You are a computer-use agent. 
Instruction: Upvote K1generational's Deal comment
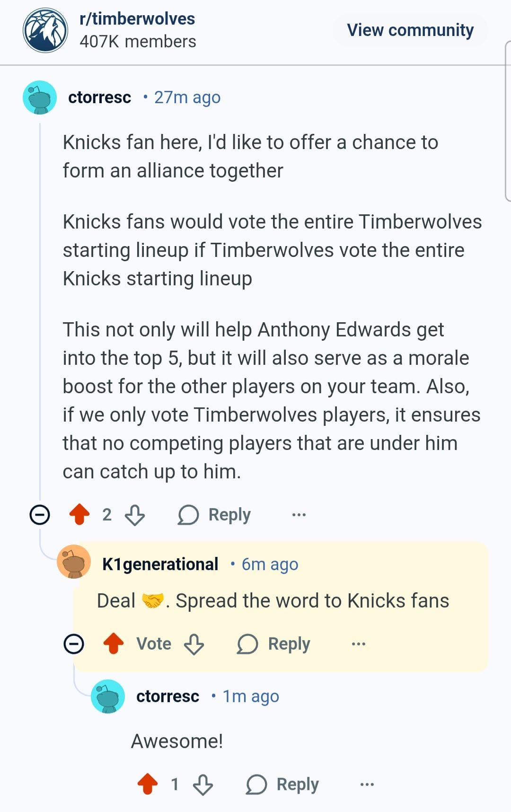114,644
